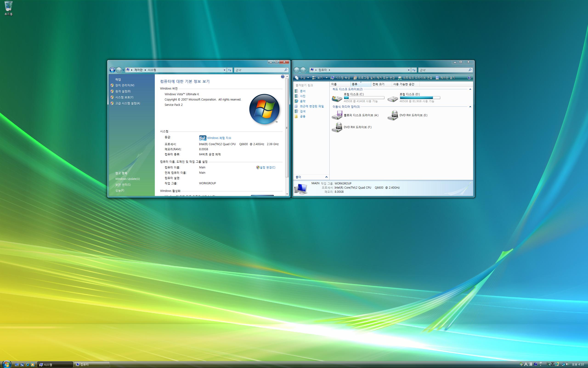Sort by 사용 가능한 공간 column header
Screen dimensions: 588x368
click(x=406, y=84)
